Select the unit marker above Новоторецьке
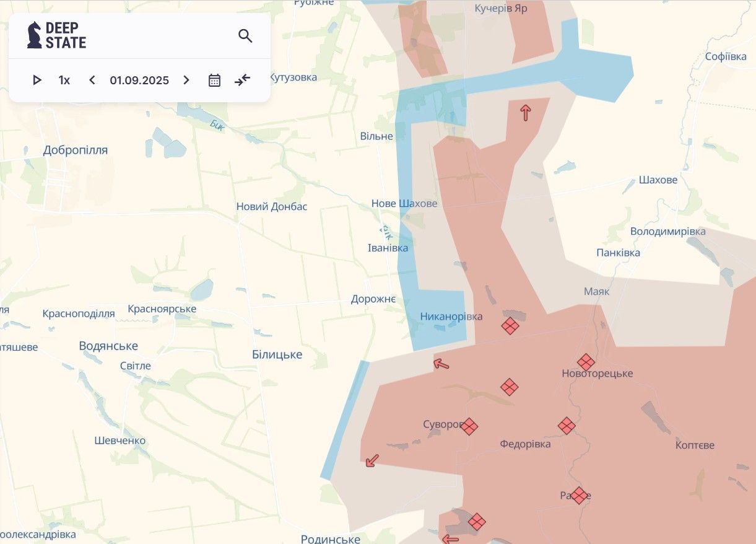The height and width of the screenshot is (544, 756). tap(586, 362)
